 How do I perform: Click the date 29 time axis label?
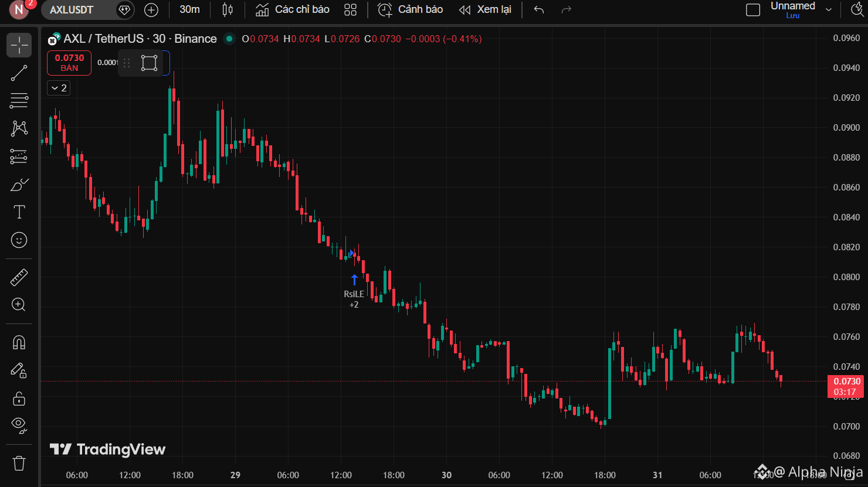tap(235, 475)
